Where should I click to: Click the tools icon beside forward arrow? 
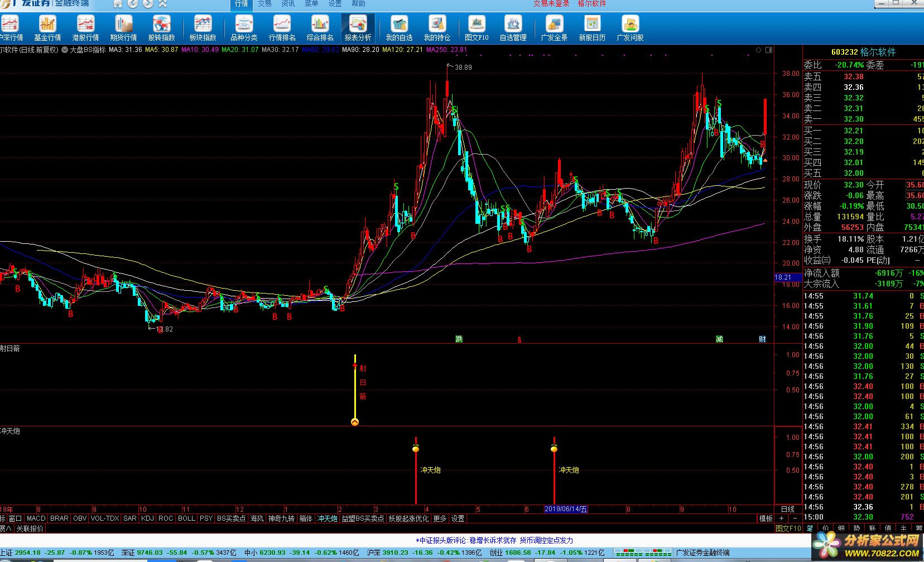(x=162, y=4)
